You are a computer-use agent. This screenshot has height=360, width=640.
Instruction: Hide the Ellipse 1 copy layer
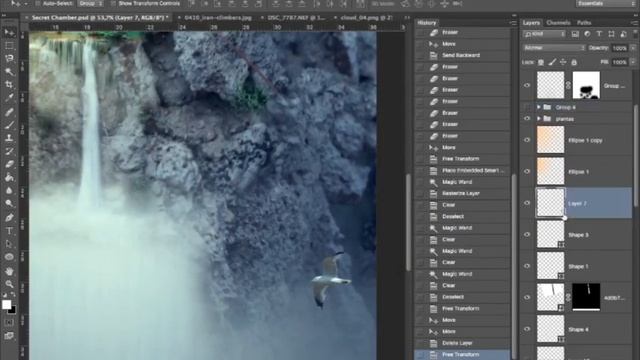[x=527, y=140]
